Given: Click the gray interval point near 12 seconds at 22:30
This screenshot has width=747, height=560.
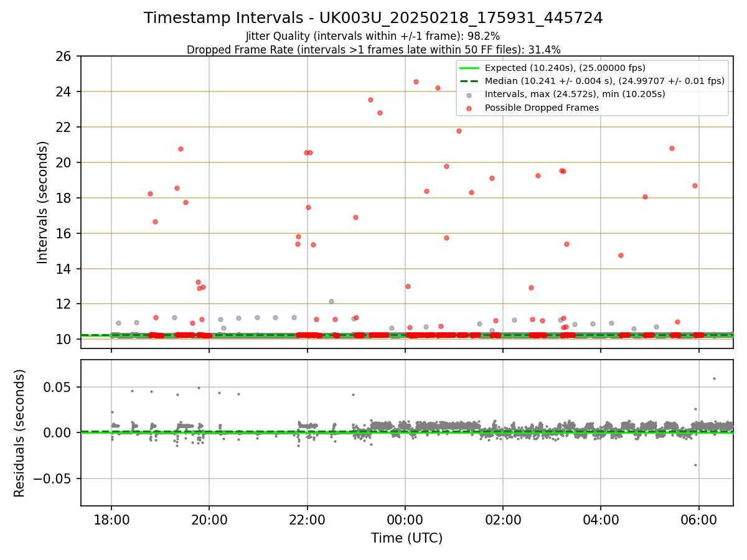Looking at the screenshot, I should click(x=331, y=301).
